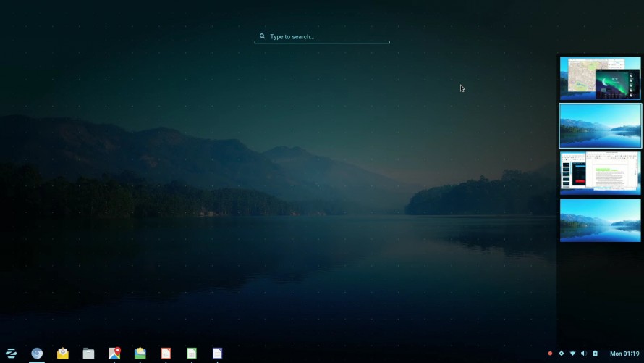Image resolution: width=644 pixels, height=363 pixels.
Task: Open the volume control in tray
Action: (583, 354)
